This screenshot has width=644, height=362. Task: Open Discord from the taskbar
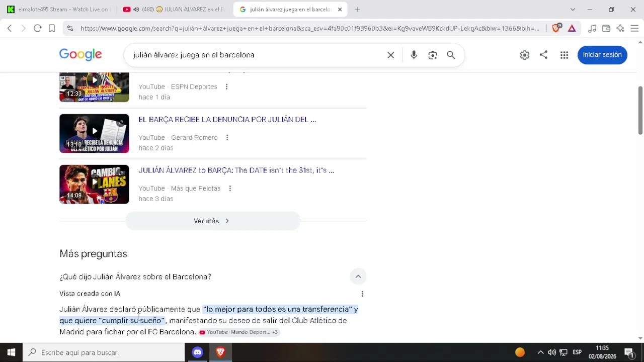point(197,352)
